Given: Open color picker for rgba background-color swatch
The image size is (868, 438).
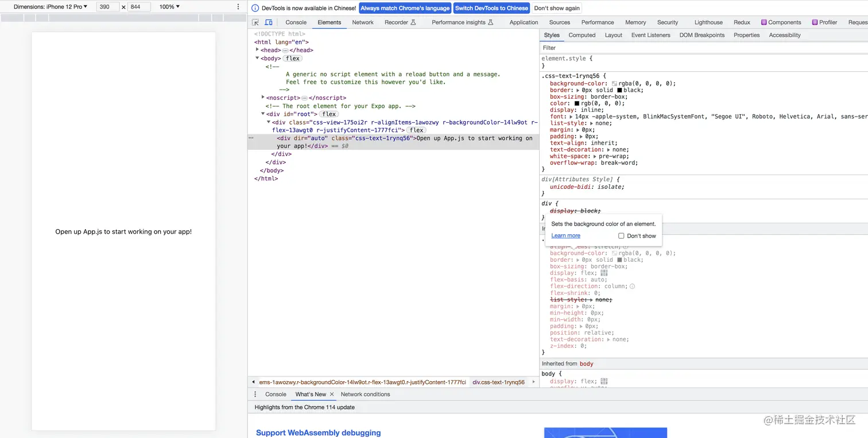Looking at the screenshot, I should 614,84.
